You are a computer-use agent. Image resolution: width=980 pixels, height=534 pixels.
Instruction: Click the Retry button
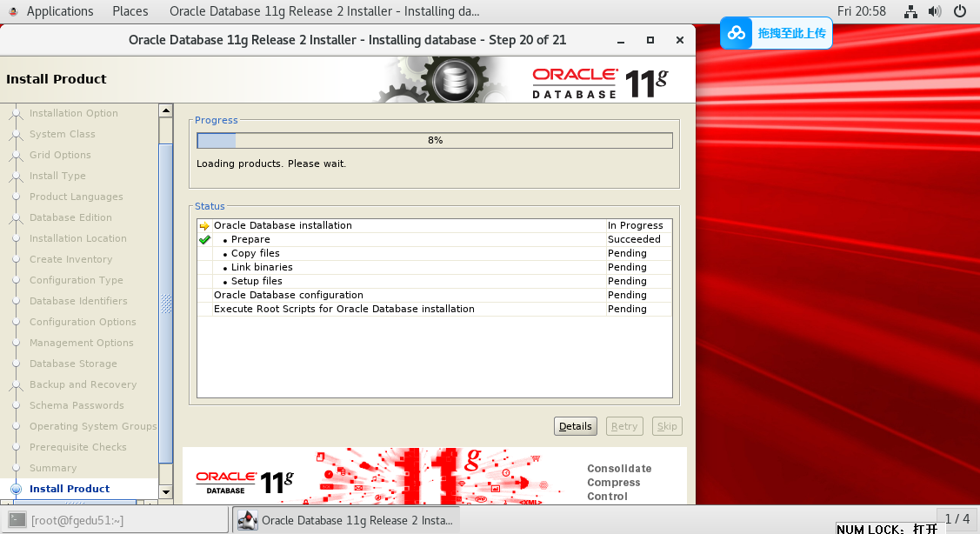tap(624, 426)
